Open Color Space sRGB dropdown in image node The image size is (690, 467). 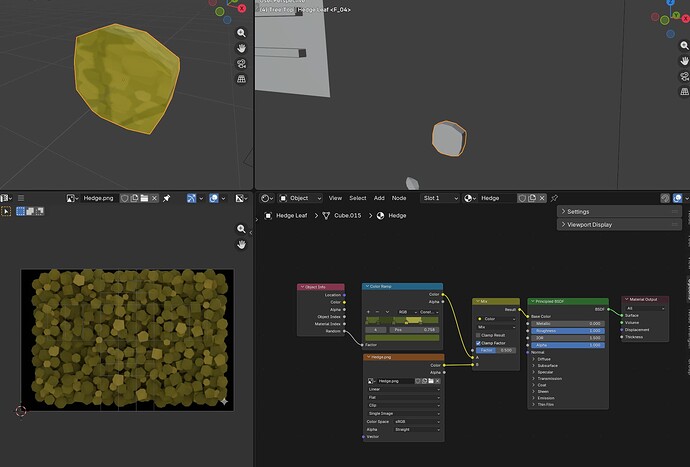(416, 422)
